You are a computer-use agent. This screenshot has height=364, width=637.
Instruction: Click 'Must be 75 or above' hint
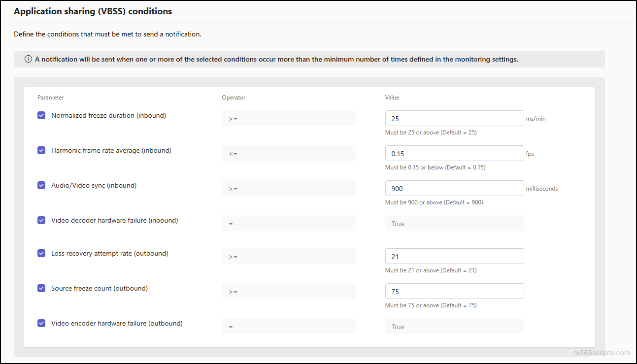[431, 305]
